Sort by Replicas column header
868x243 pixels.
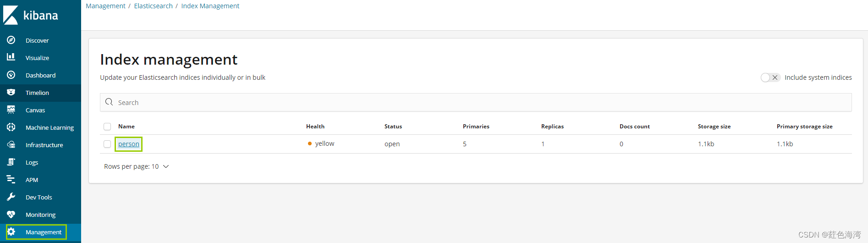(x=552, y=127)
